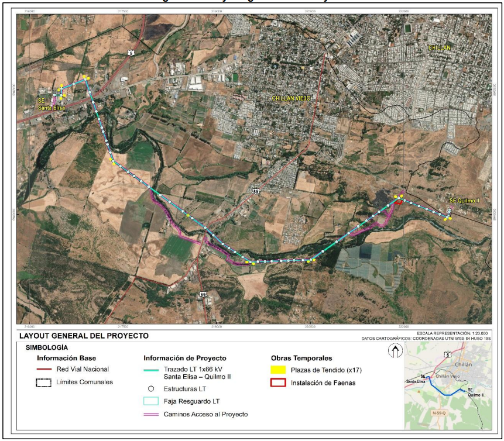The height and width of the screenshot is (441, 504).
Task: Click the Route 59 shield at bottom of map
Action: pyautogui.click(x=203, y=294)
